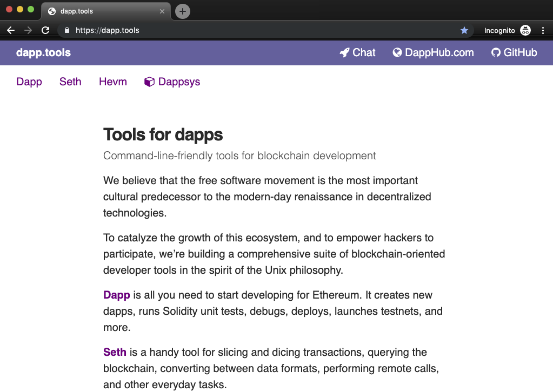Toggle the bookmark star for this page

pos(464,30)
